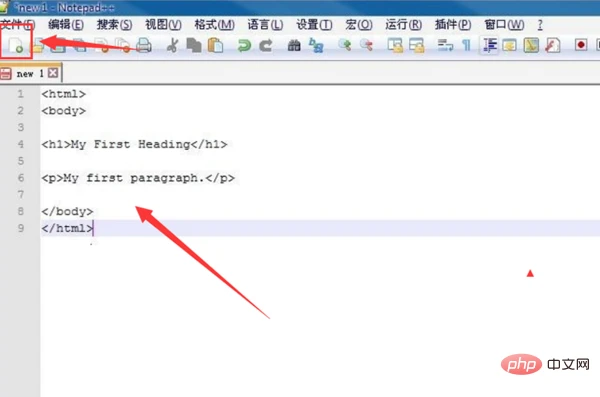Image resolution: width=600 pixels, height=397 pixels.
Task: Click the Close document toolbar icon
Action: pyautogui.click(x=102, y=46)
